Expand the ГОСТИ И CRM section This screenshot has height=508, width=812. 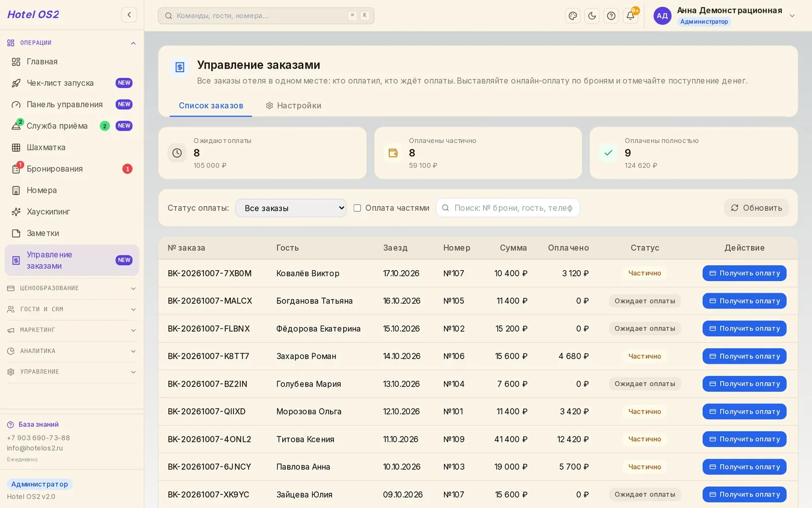click(72, 309)
